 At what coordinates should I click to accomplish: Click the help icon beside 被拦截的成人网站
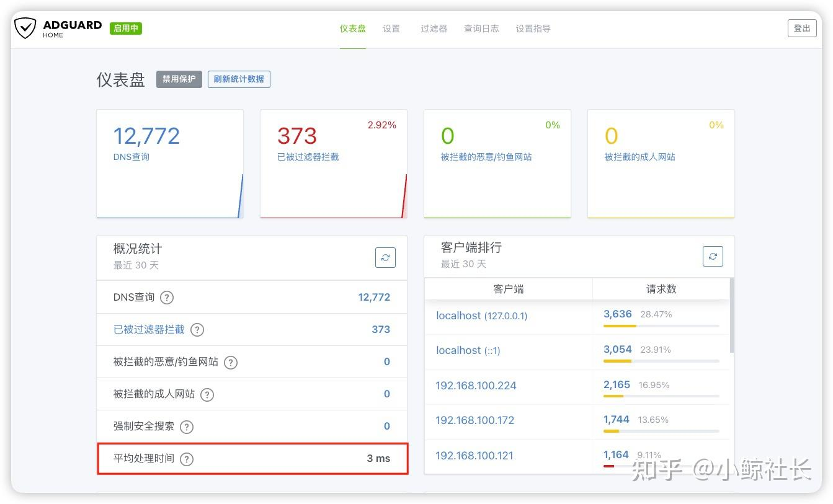207,394
